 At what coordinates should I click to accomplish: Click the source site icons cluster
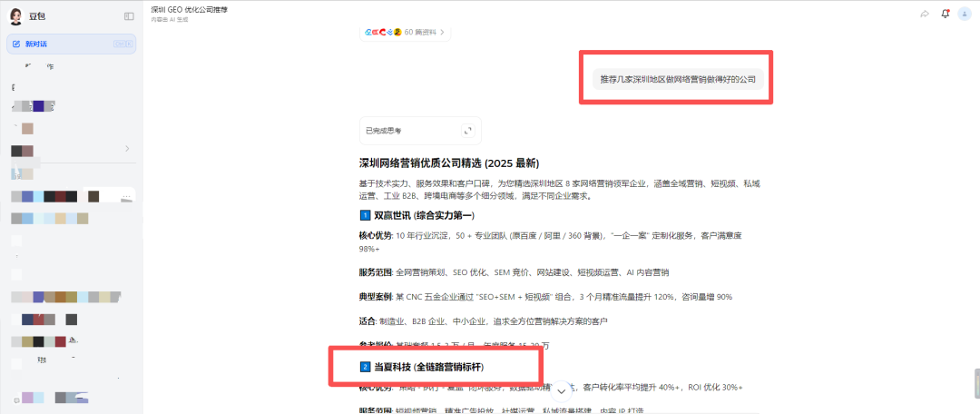coord(383,31)
